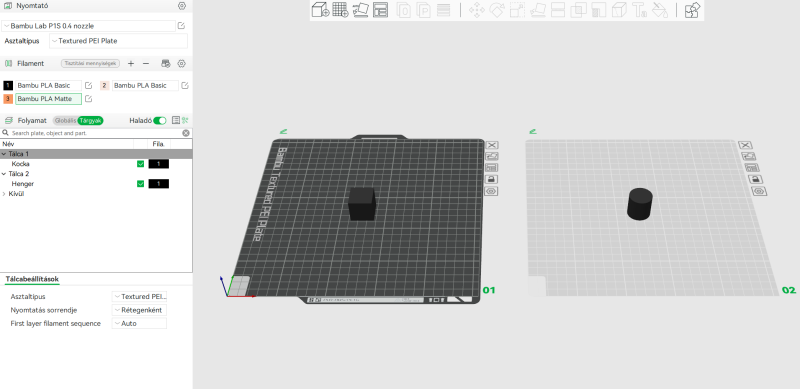Open filament settings gear icon

click(181, 63)
